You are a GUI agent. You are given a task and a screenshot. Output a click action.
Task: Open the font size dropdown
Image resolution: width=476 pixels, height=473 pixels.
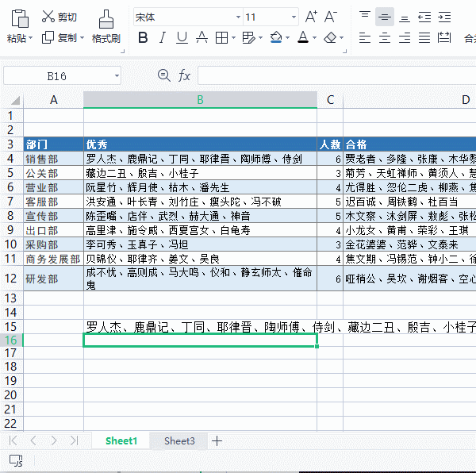click(x=294, y=17)
